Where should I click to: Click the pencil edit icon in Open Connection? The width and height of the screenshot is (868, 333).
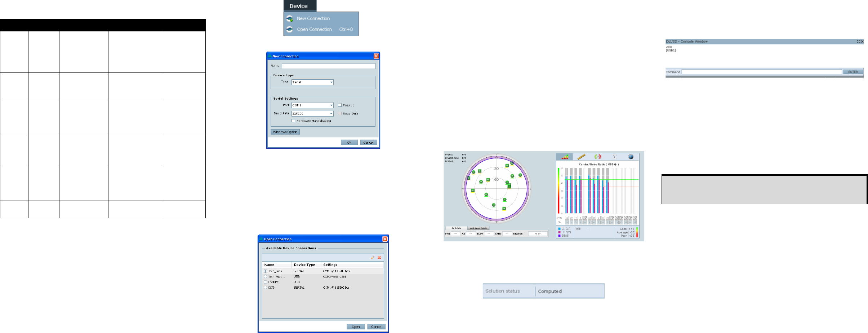[372, 258]
